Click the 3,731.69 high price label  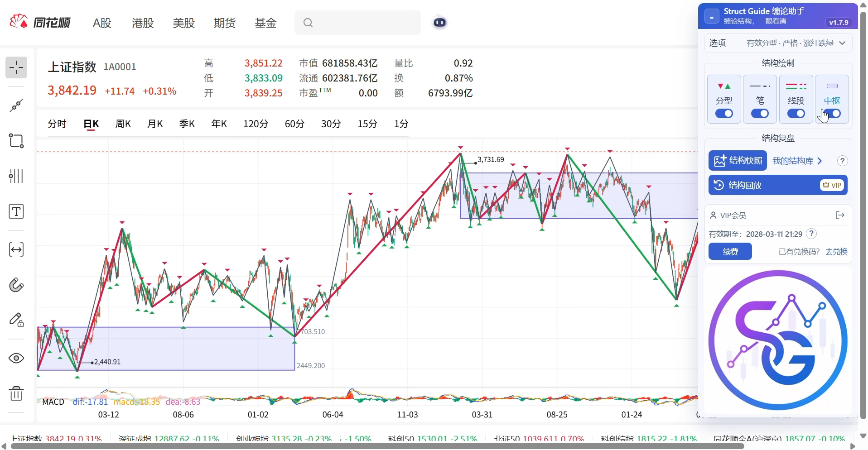[x=491, y=159]
